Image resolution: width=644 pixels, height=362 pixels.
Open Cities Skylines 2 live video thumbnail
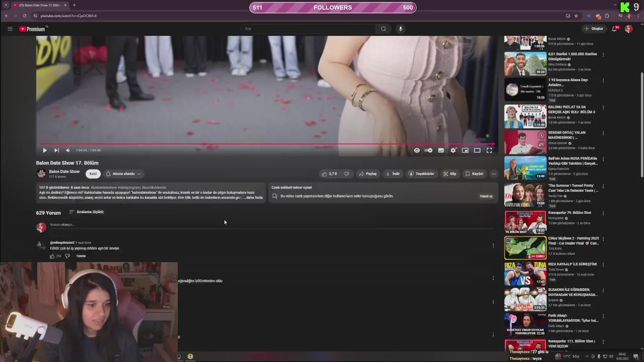[x=525, y=248]
